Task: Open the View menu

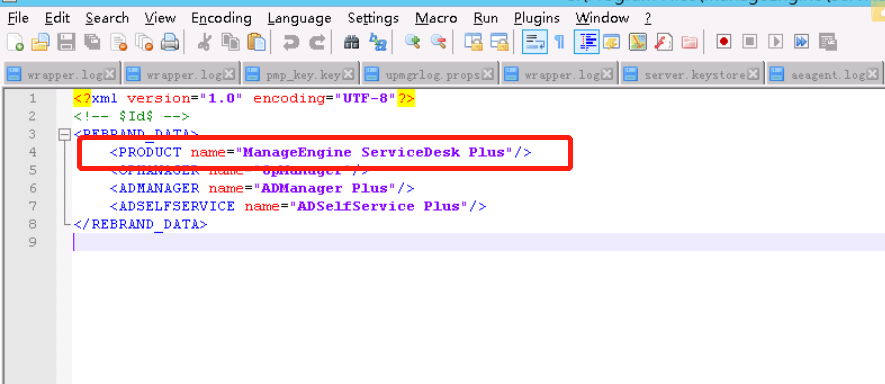Action: click(160, 18)
